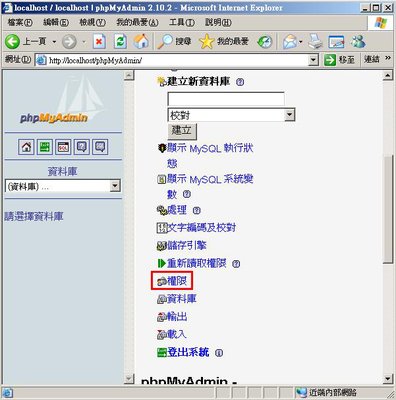Viewport: 396px width, 400px height.
Task: Click phpMyAdmin sidebar Home icon
Action: (26, 147)
